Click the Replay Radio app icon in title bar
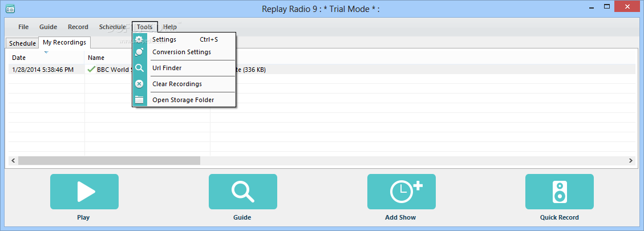Viewport: 644px width, 231px height. 10,8
